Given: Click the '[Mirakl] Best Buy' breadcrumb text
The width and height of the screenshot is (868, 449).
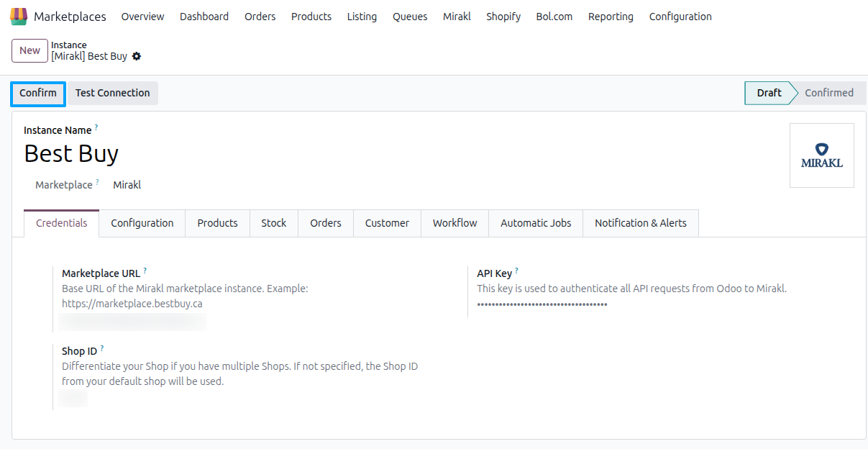Looking at the screenshot, I should click(89, 56).
